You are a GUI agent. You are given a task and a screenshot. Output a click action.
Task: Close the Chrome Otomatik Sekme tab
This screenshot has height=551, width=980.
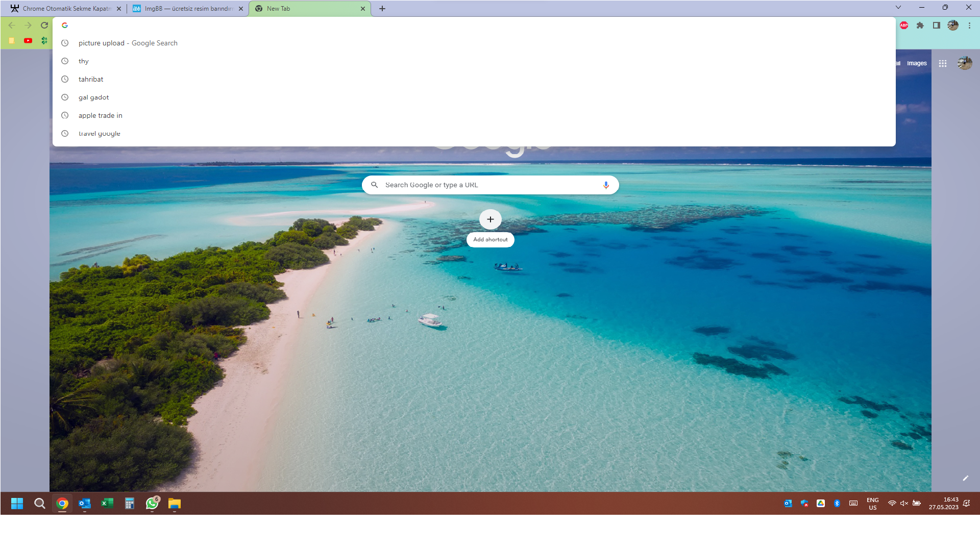coord(119,9)
